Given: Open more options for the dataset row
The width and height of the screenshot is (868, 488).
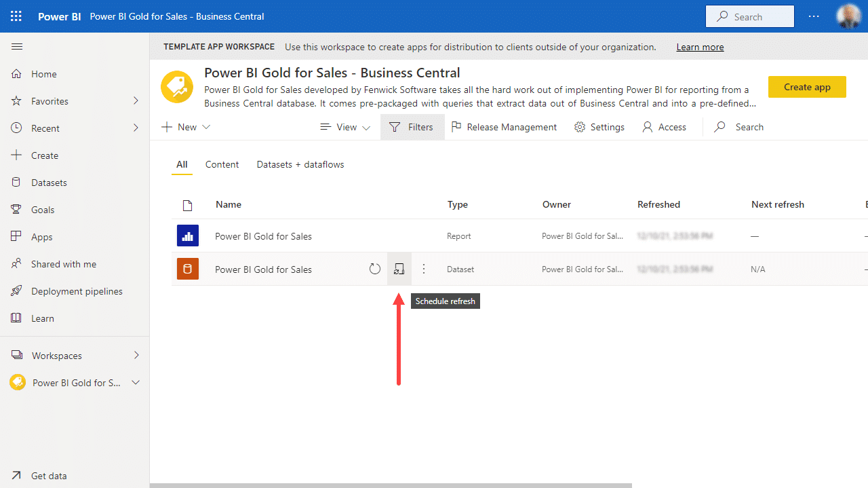Looking at the screenshot, I should coord(423,269).
